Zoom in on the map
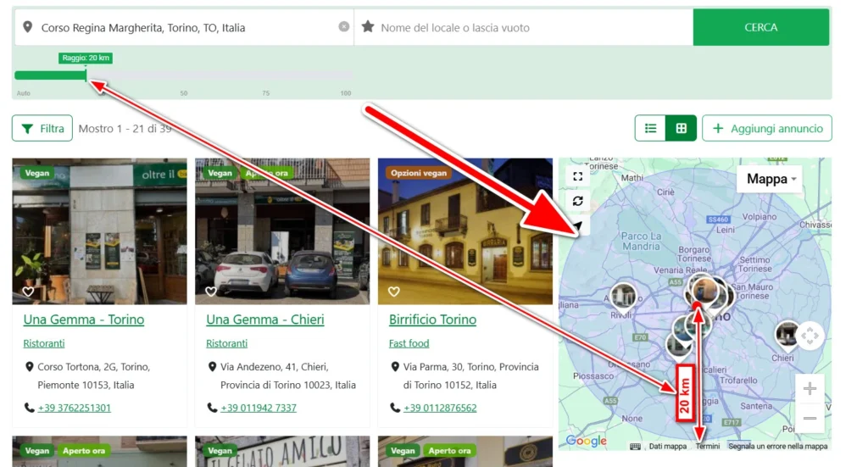Viewport: 868px width, 467px height. coord(810,389)
